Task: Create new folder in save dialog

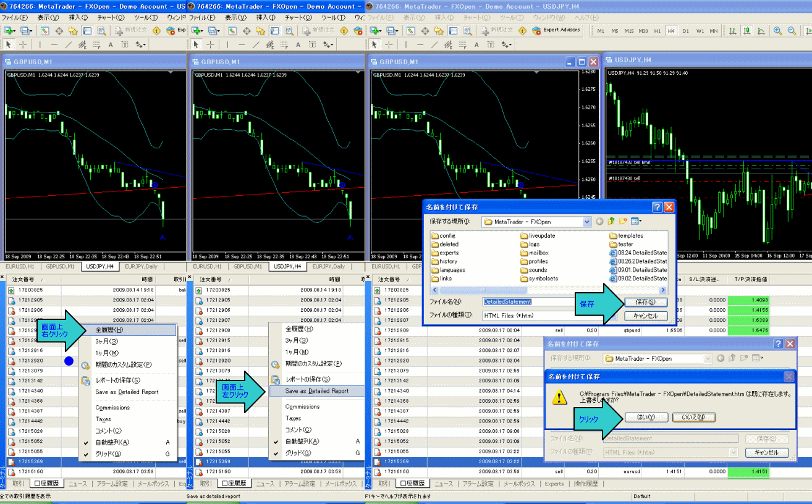Action: (624, 221)
